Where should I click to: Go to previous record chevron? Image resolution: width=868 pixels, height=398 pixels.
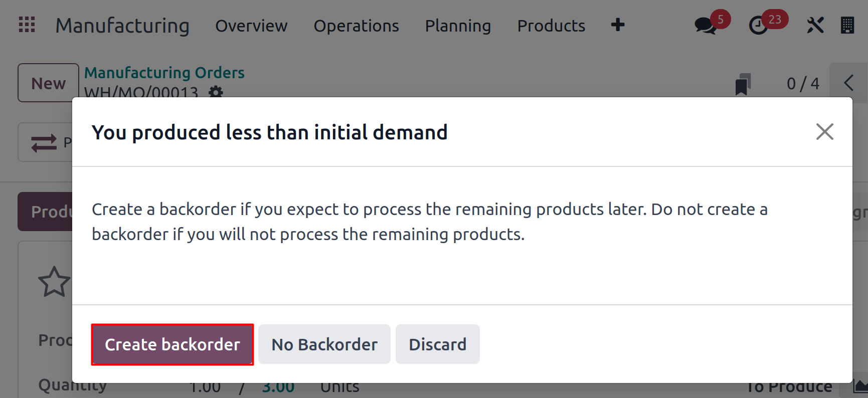coord(848,83)
